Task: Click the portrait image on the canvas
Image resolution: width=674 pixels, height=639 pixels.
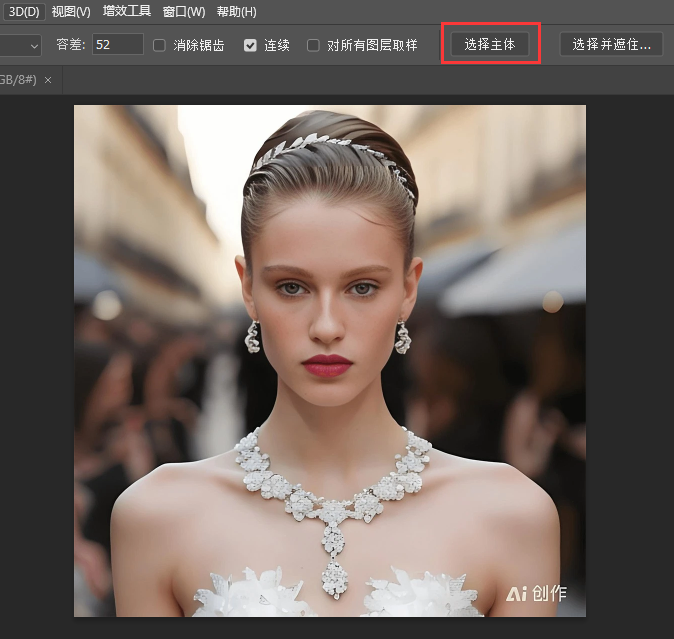Action: (x=330, y=361)
